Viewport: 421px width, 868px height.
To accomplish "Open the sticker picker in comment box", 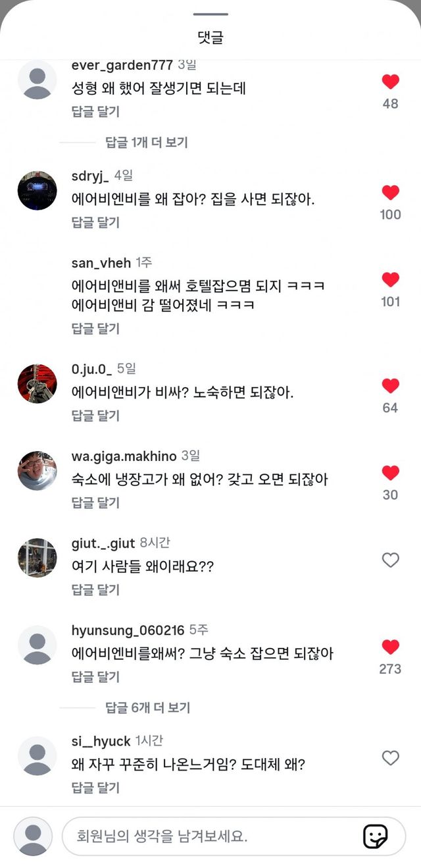I will point(375,836).
